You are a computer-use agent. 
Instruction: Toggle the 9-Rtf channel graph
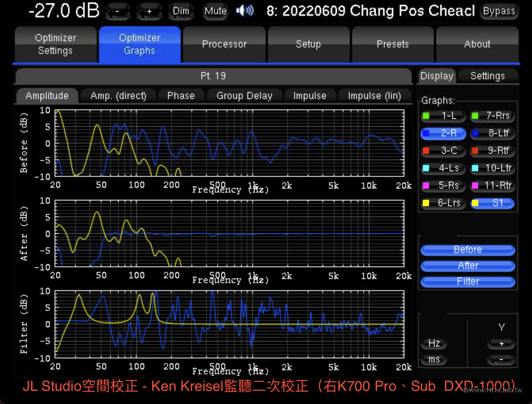click(492, 151)
